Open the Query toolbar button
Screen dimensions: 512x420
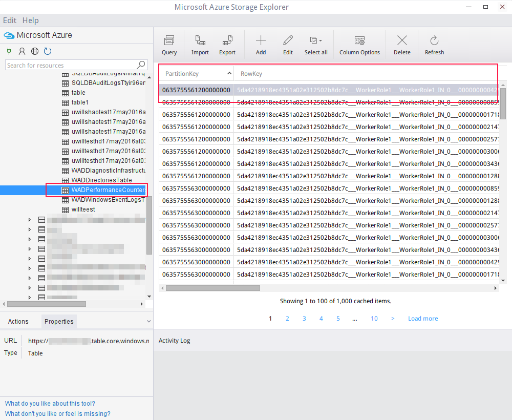pos(169,45)
